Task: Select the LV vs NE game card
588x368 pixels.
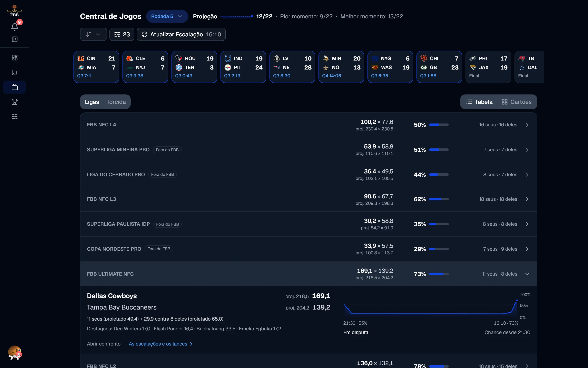Action: tap(292, 67)
